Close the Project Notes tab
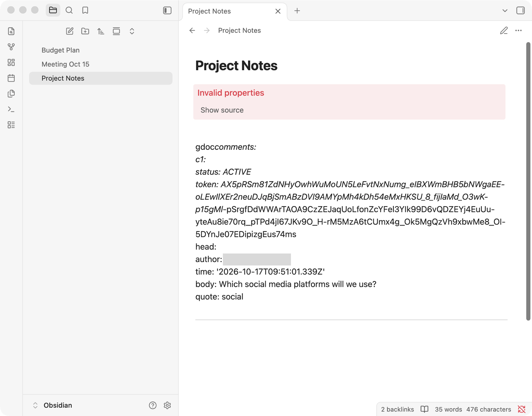 278,11
